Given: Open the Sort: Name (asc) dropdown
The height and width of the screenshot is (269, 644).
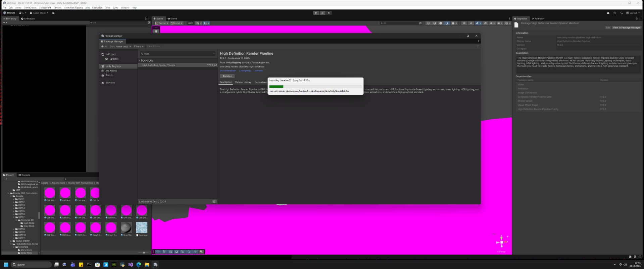Looking at the screenshot, I should [x=120, y=46].
